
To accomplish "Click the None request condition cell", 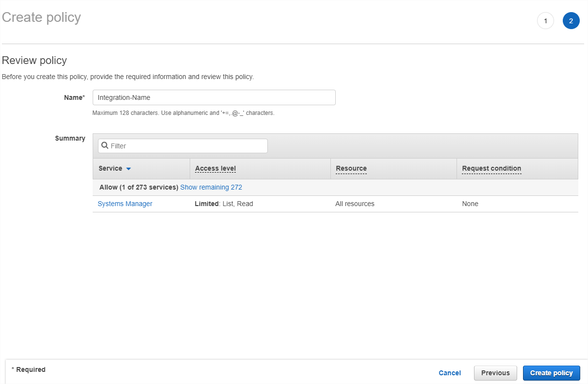I will click(x=470, y=204).
